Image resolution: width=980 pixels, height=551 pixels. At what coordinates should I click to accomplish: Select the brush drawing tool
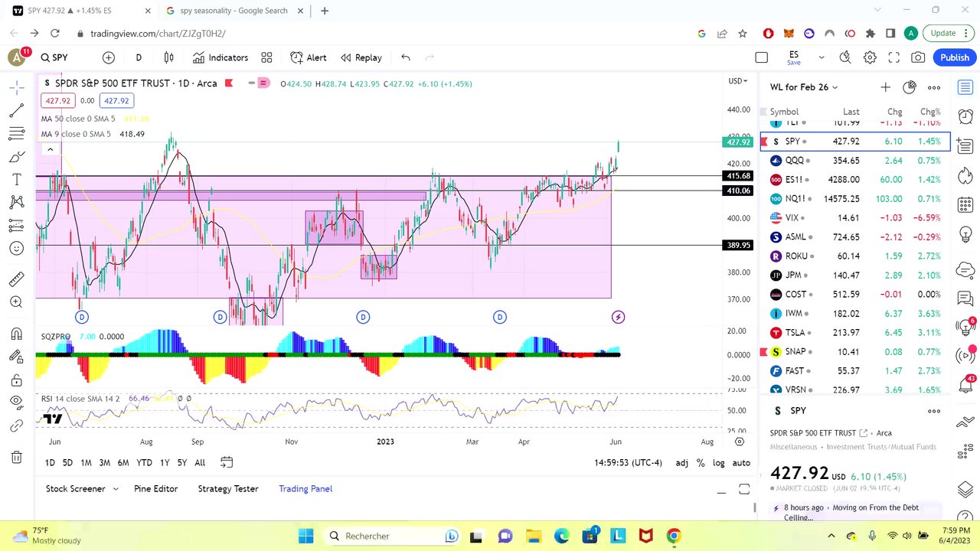tap(16, 157)
